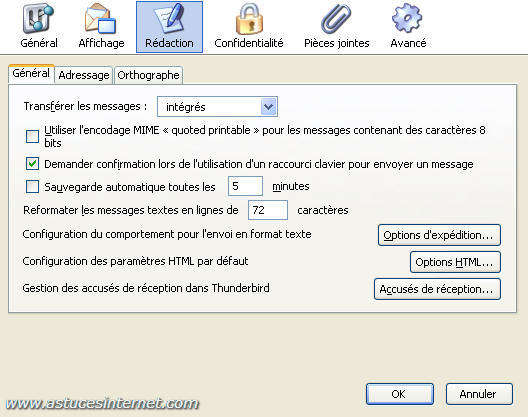Uncheck Demander confirmation raccourci clavier checkbox

click(x=32, y=164)
